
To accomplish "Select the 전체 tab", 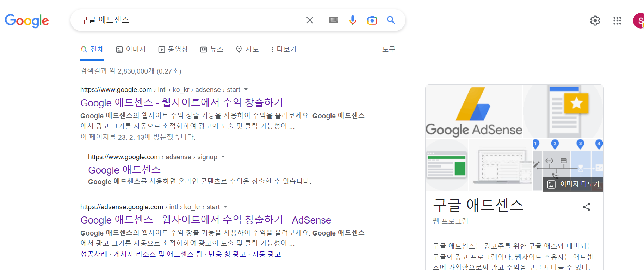I will (x=92, y=49).
